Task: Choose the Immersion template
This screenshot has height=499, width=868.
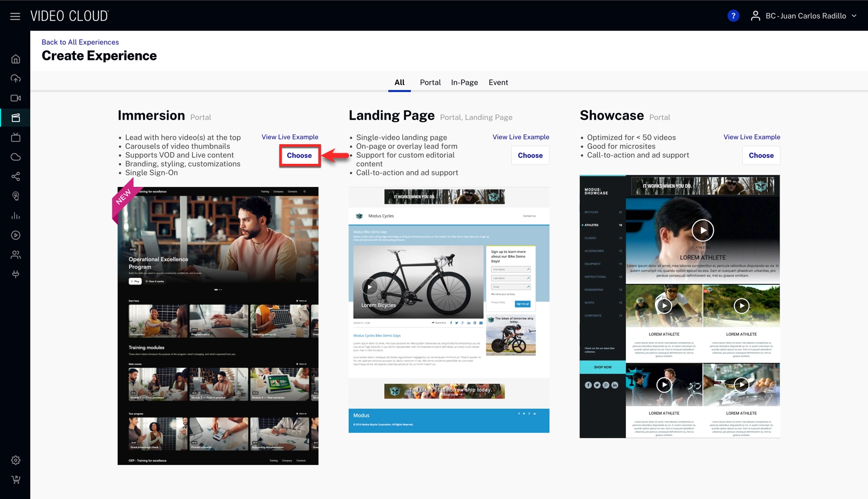Action: pos(299,156)
